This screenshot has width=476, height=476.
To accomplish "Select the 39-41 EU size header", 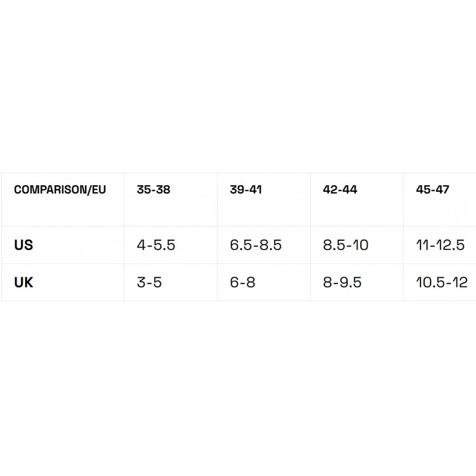I will 246,190.
